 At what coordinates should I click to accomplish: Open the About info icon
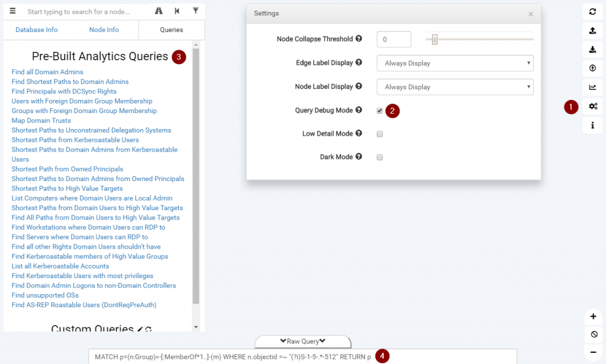(x=592, y=125)
